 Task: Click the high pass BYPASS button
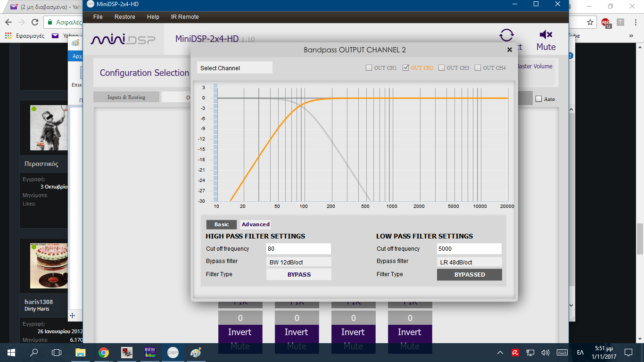click(x=299, y=274)
